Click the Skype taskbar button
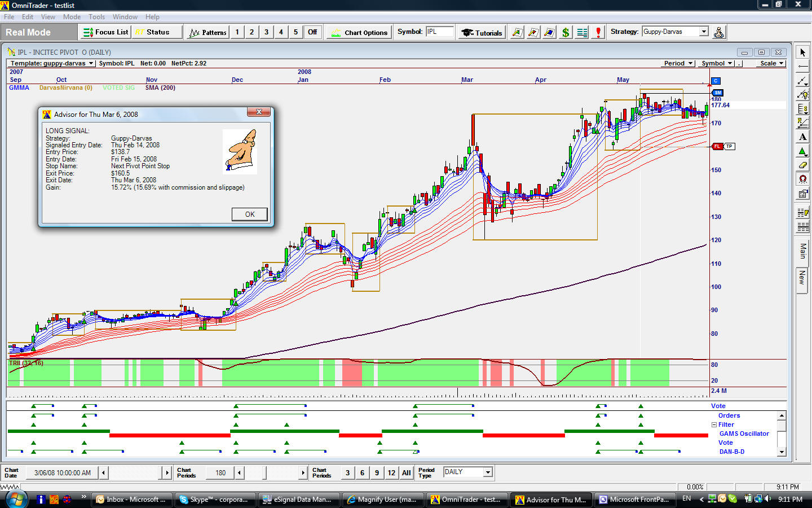This screenshot has width=812, height=508. [x=214, y=500]
